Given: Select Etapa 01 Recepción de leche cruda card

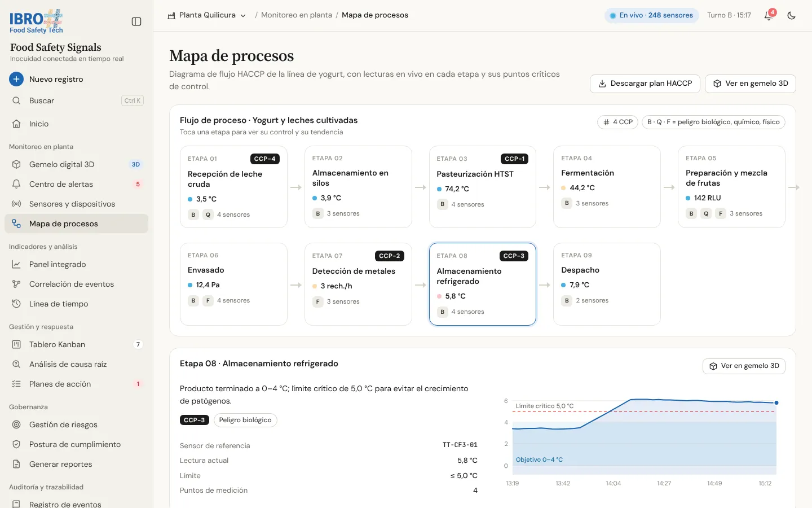Looking at the screenshot, I should click(233, 187).
